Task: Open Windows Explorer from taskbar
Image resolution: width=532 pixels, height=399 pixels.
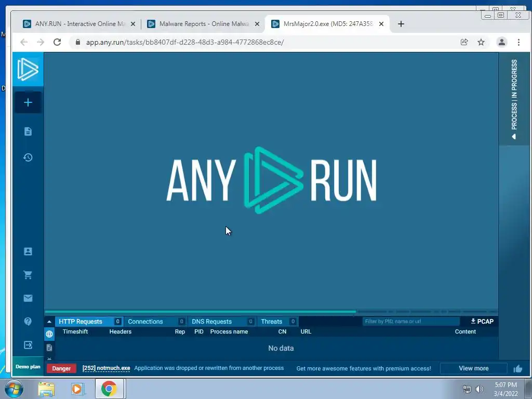Action: click(x=46, y=389)
